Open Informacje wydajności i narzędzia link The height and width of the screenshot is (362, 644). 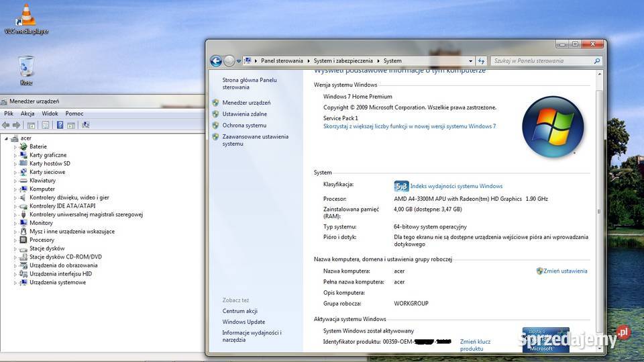pos(252,336)
